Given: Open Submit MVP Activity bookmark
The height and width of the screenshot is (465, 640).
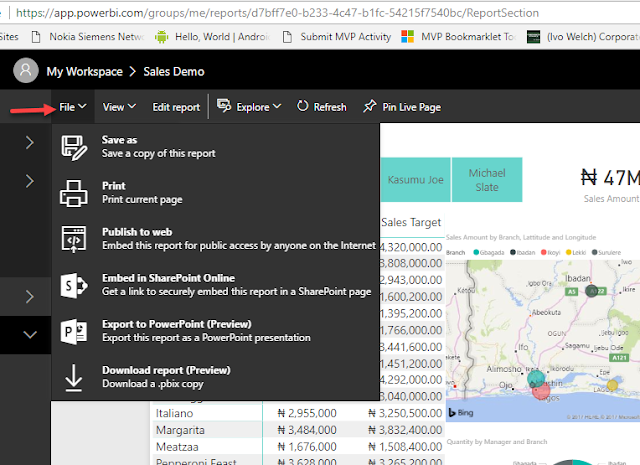Looking at the screenshot, I should (337, 37).
